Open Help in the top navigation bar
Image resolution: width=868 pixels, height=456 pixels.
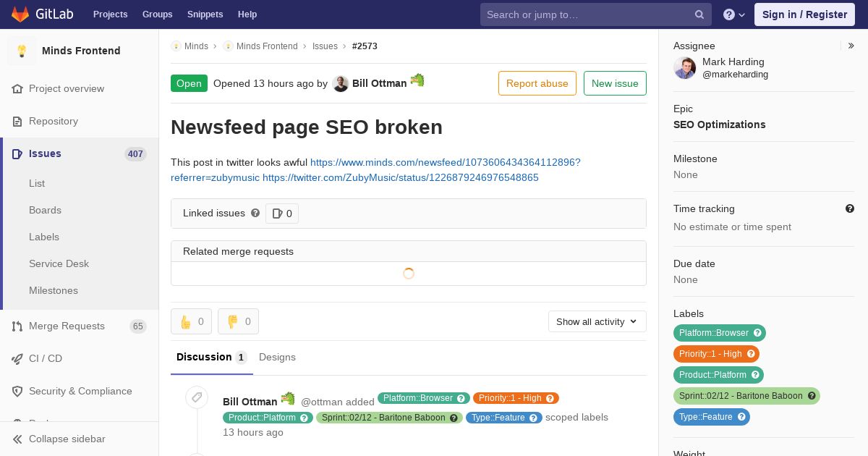pyautogui.click(x=247, y=14)
